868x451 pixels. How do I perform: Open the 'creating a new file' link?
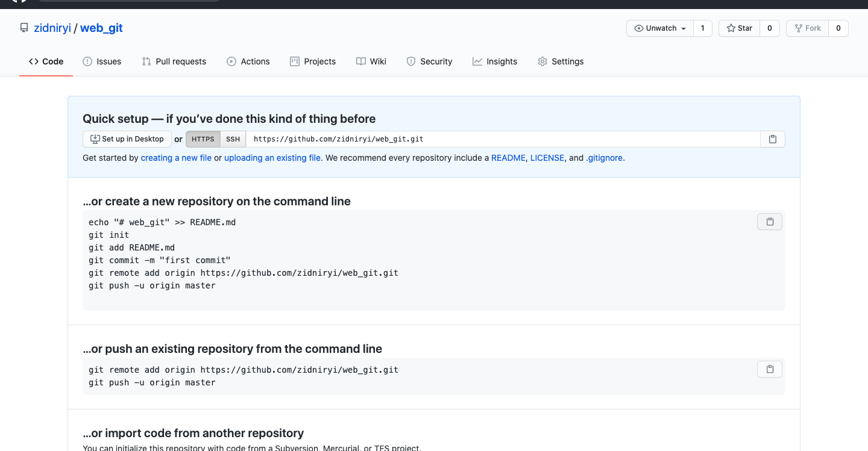click(x=176, y=158)
